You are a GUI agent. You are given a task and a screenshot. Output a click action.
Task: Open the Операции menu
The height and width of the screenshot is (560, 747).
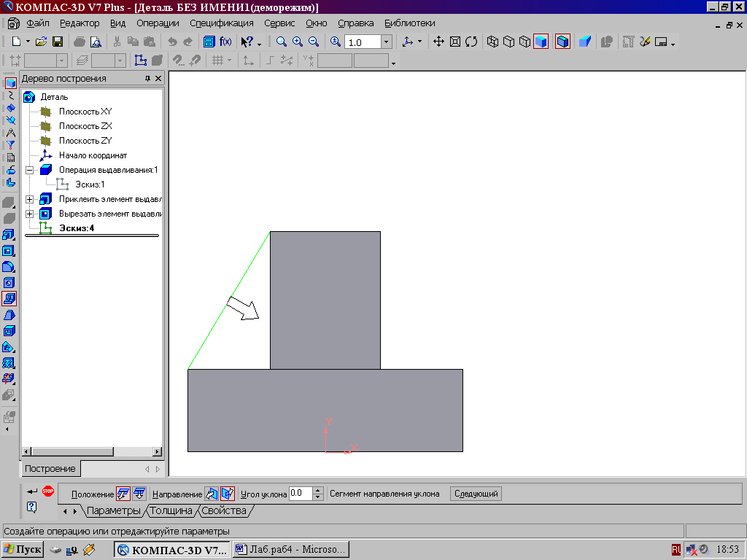158,23
